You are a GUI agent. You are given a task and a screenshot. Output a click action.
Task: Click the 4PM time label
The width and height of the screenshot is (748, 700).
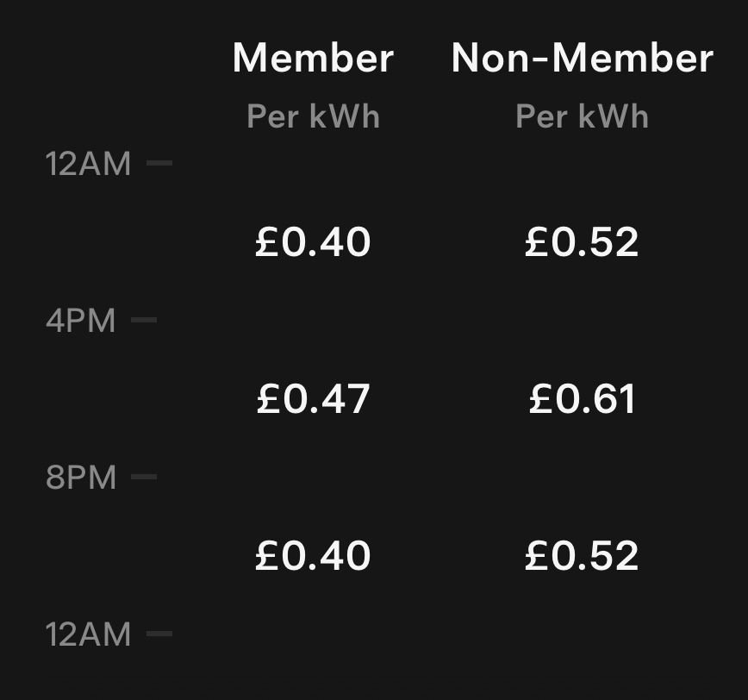pyautogui.click(x=80, y=321)
